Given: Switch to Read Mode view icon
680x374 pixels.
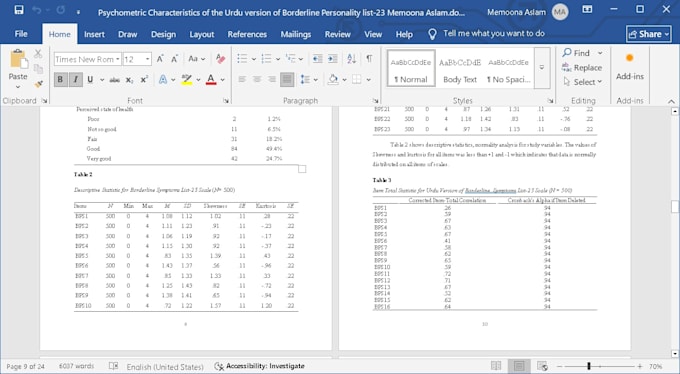Looking at the screenshot, I should [496, 366].
